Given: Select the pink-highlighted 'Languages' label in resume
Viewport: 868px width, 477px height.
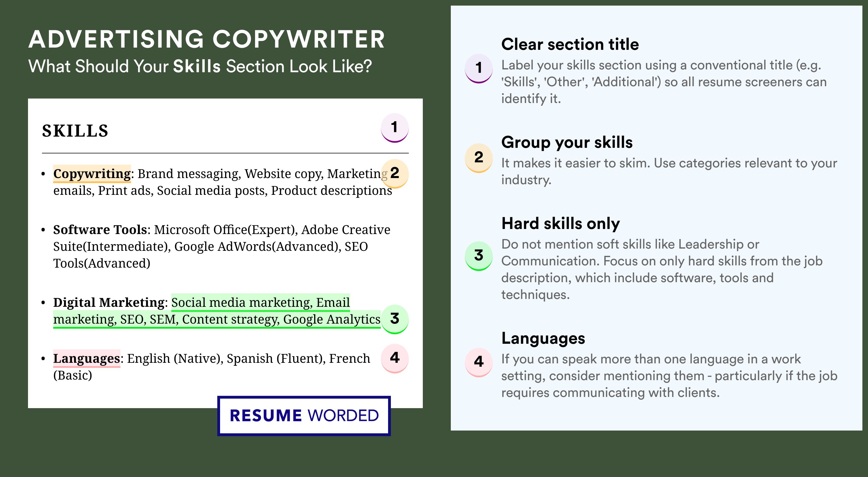Looking at the screenshot, I should (x=87, y=358).
